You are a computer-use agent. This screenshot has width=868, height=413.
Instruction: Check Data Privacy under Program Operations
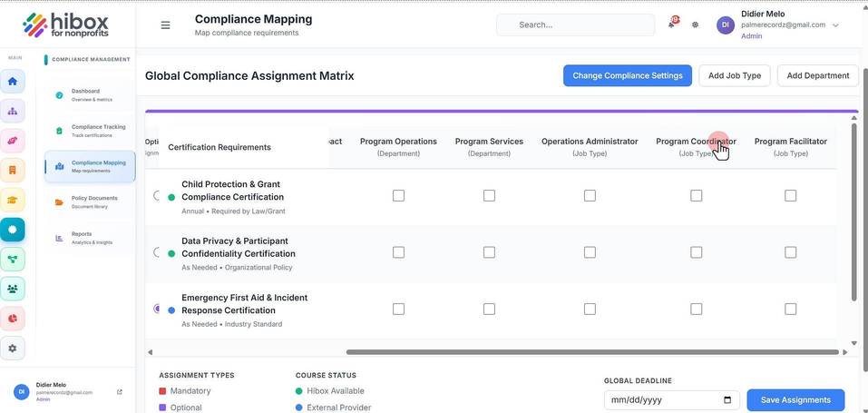tap(398, 252)
